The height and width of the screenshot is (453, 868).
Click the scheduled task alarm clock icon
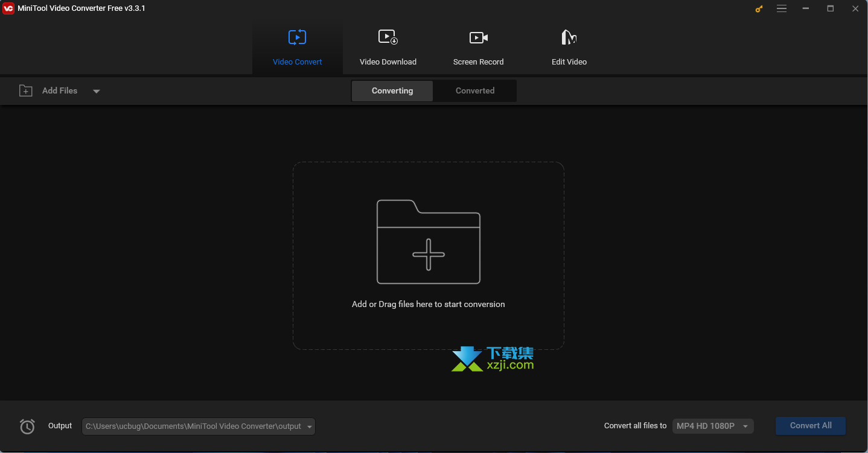(x=27, y=426)
